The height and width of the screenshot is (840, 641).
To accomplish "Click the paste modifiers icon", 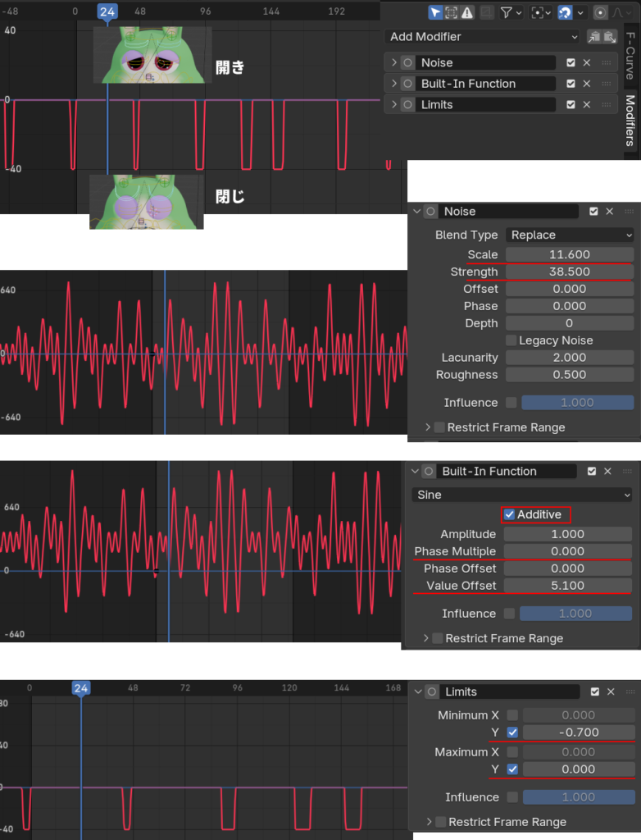I will [x=609, y=36].
